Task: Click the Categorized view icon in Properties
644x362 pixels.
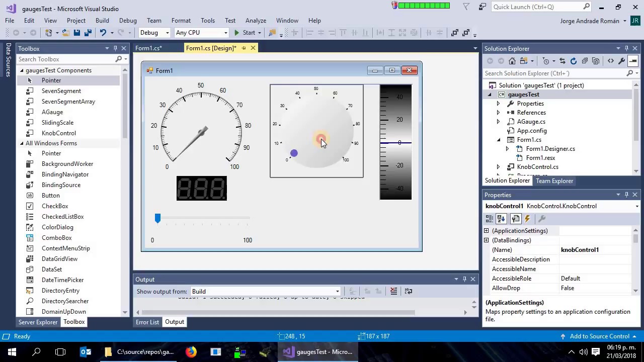Action: [490, 219]
